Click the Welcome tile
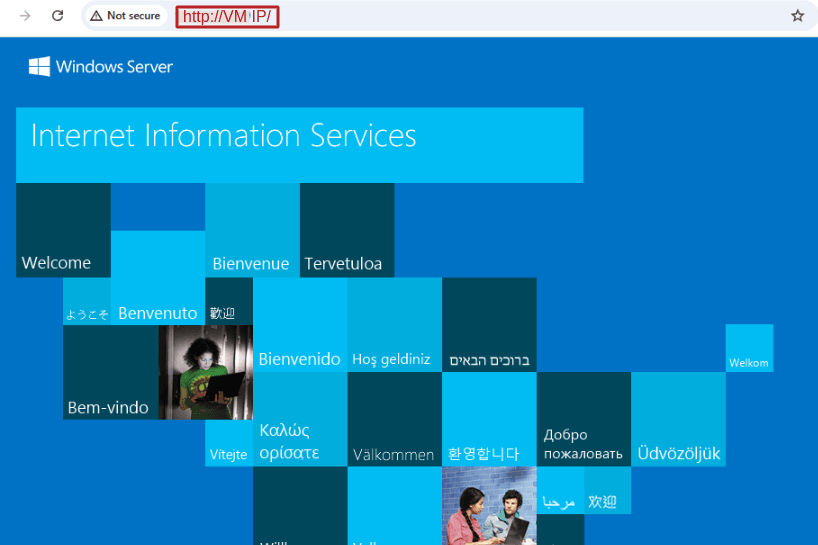818x545 pixels. pyautogui.click(x=63, y=230)
